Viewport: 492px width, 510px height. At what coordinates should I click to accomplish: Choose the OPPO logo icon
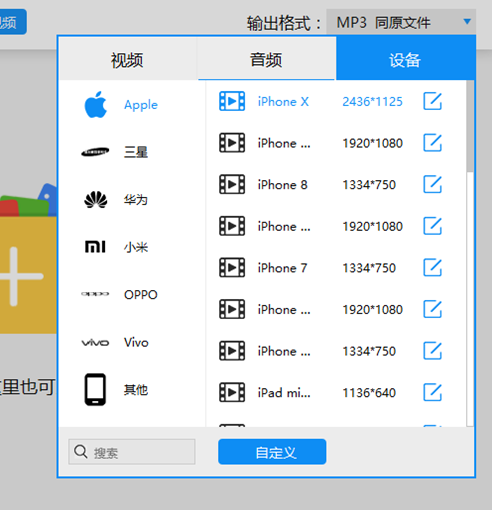pos(95,294)
